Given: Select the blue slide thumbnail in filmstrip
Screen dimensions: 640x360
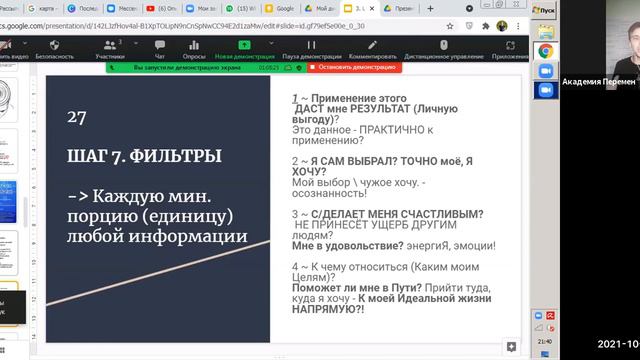Looking at the screenshot, I should [9, 202].
